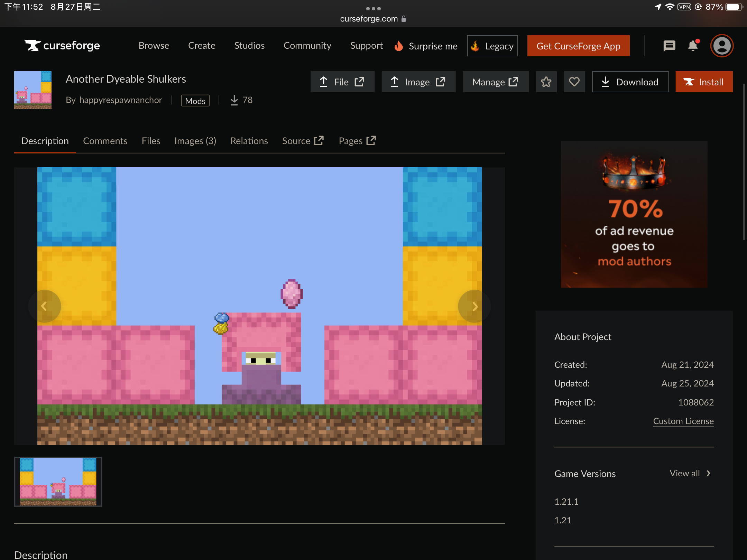Tap the battery indicator
747x560 pixels.
click(x=734, y=7)
